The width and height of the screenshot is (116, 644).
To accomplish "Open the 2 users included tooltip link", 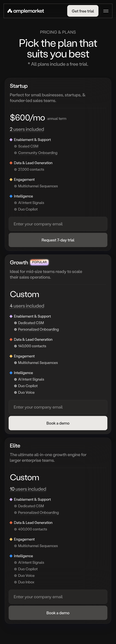I will [27, 129].
